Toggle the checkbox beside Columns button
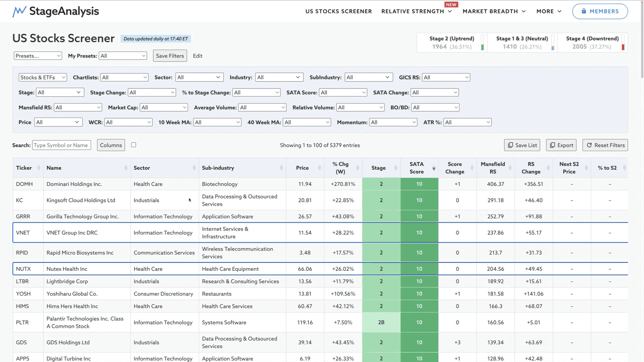The width and height of the screenshot is (644, 362). (133, 145)
